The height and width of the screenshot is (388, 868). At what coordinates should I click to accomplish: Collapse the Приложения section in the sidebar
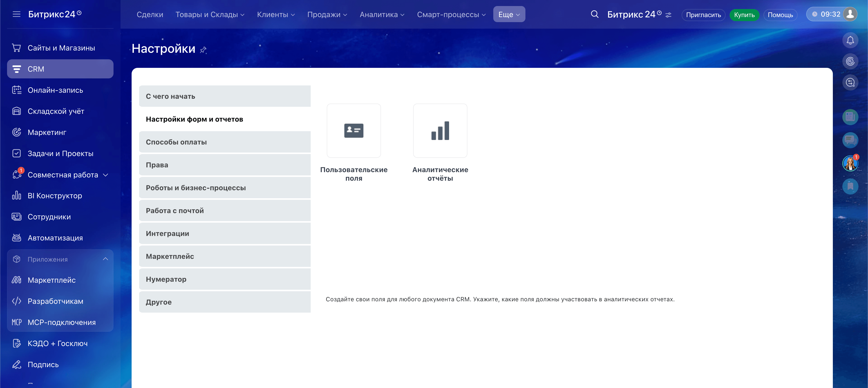[105, 259]
